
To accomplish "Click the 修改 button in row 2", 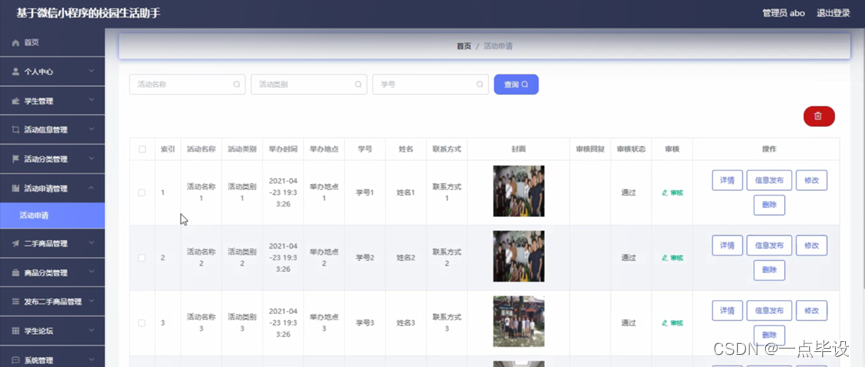I will point(811,246).
